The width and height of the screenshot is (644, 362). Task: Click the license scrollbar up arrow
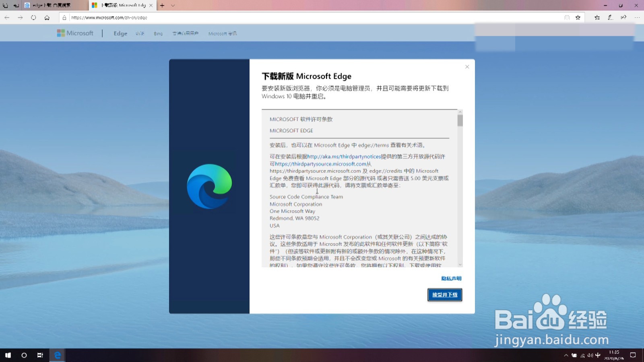460,112
